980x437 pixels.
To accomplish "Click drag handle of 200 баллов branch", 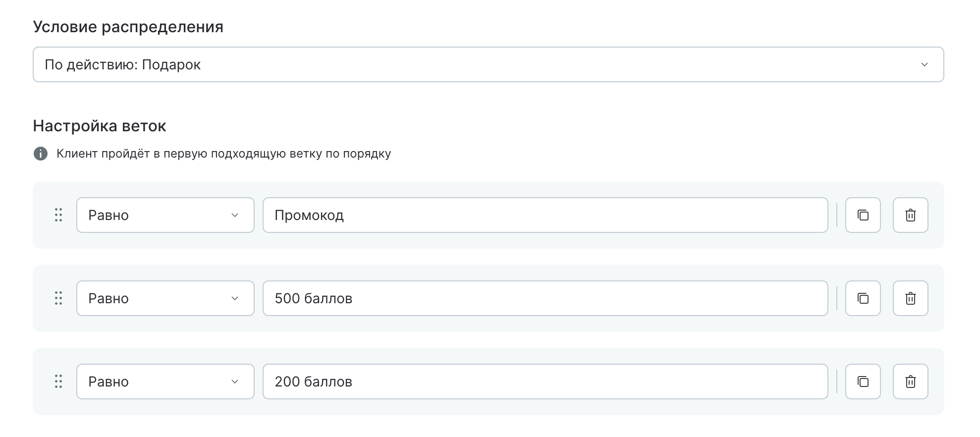I will point(58,382).
